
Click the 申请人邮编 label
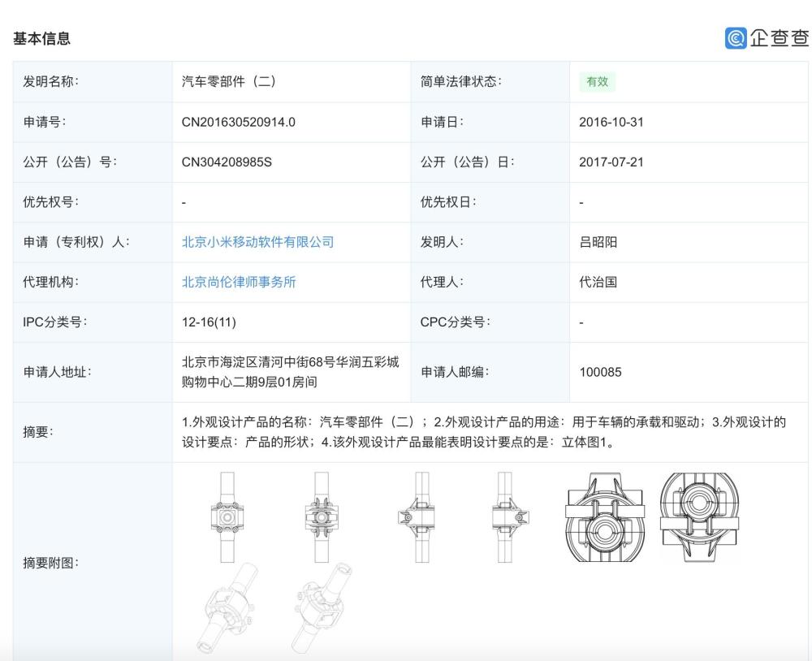click(455, 372)
